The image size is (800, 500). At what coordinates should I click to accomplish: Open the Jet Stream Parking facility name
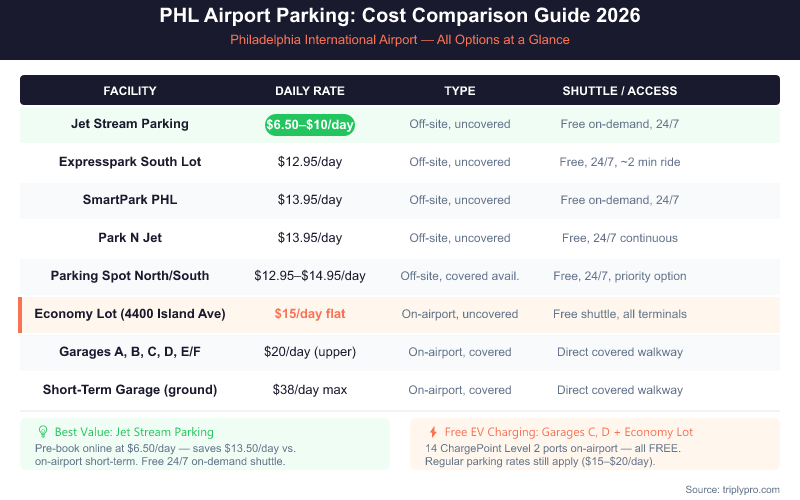coord(130,125)
